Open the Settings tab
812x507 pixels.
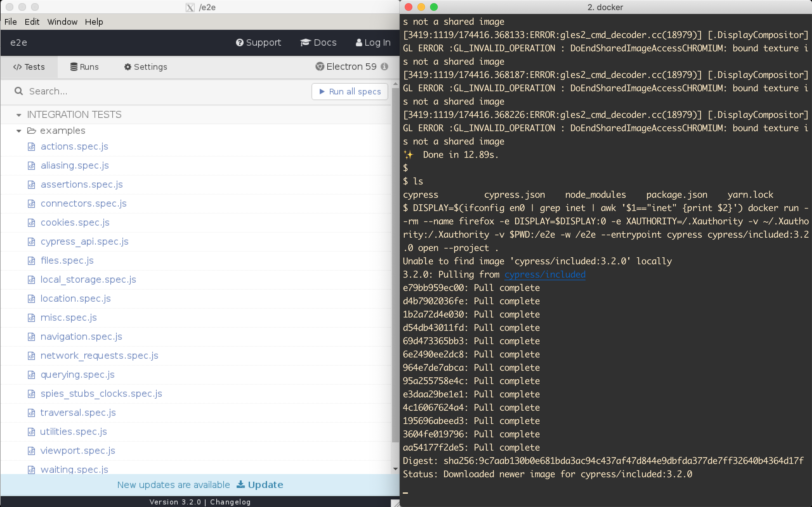click(x=146, y=67)
